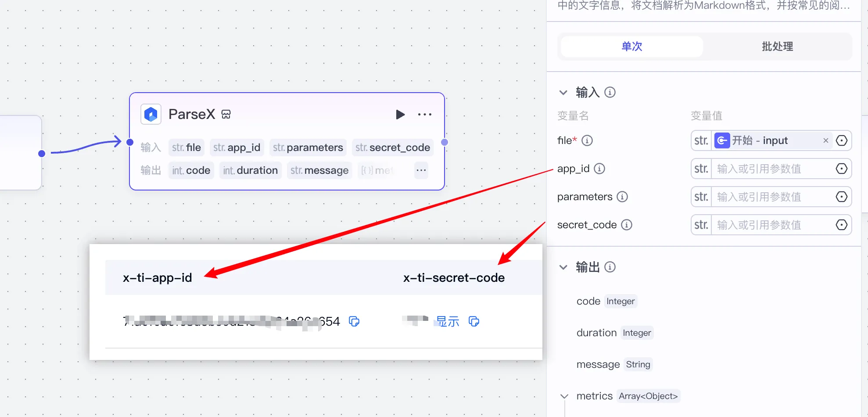
Task: Click the int.code output tag on node
Action: pos(191,170)
